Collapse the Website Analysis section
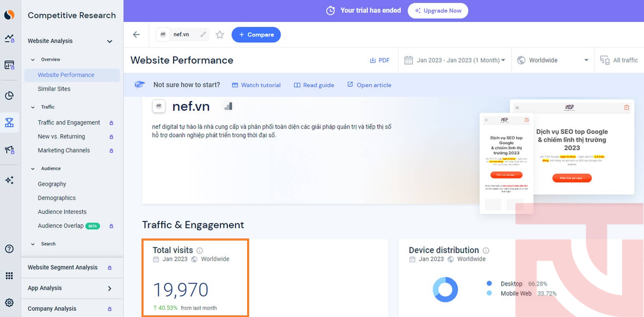 [110, 41]
